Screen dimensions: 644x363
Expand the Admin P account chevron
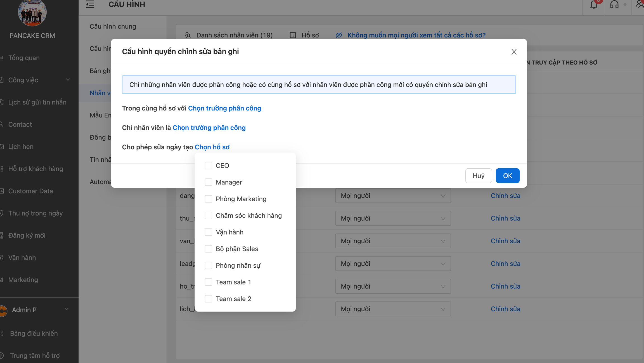pos(67,309)
